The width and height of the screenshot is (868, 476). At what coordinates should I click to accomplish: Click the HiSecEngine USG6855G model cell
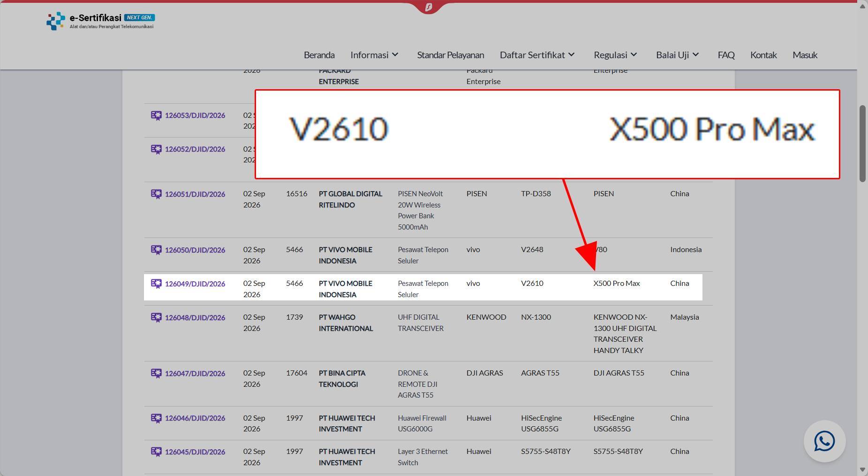[541, 423]
